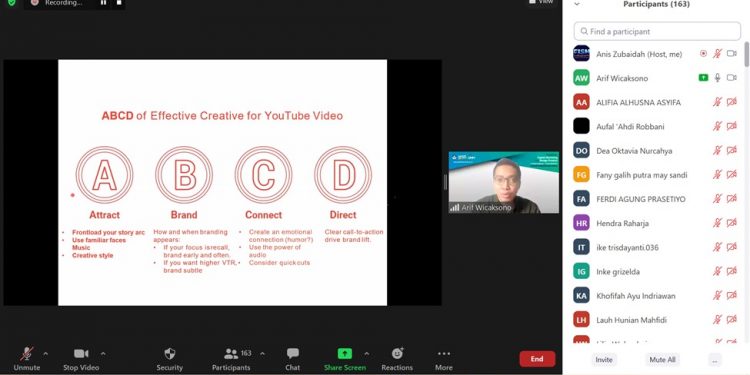Focus the Find a participant search field
The width and height of the screenshot is (750, 375).
tap(657, 31)
